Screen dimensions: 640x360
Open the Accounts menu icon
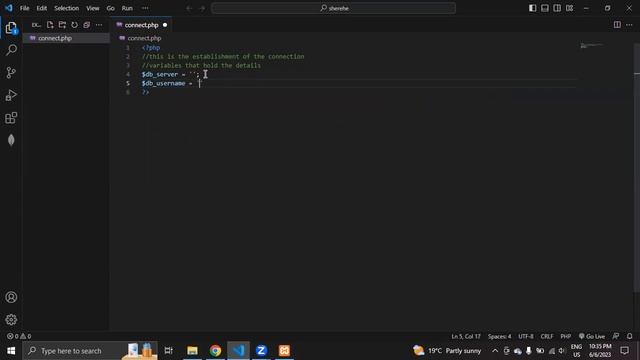tap(11, 297)
